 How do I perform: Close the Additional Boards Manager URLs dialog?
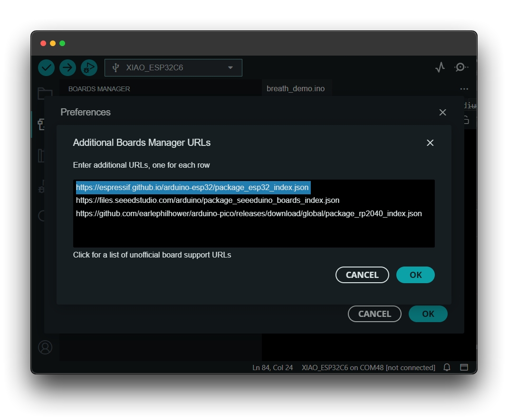click(430, 143)
